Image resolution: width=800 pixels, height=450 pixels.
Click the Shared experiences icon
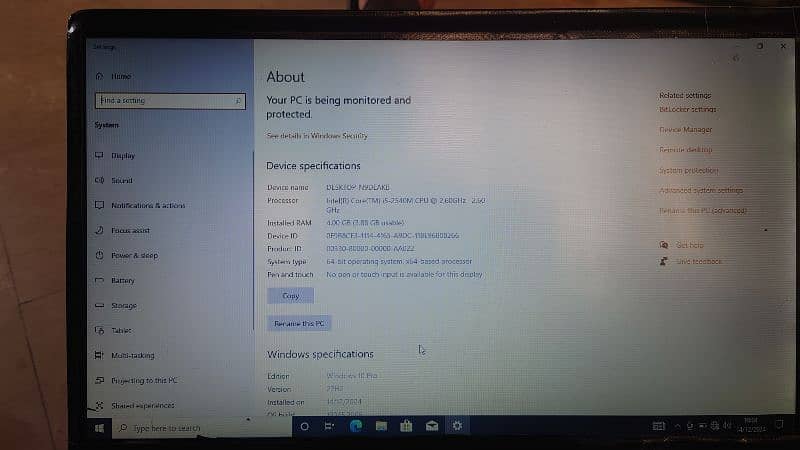[99, 406]
